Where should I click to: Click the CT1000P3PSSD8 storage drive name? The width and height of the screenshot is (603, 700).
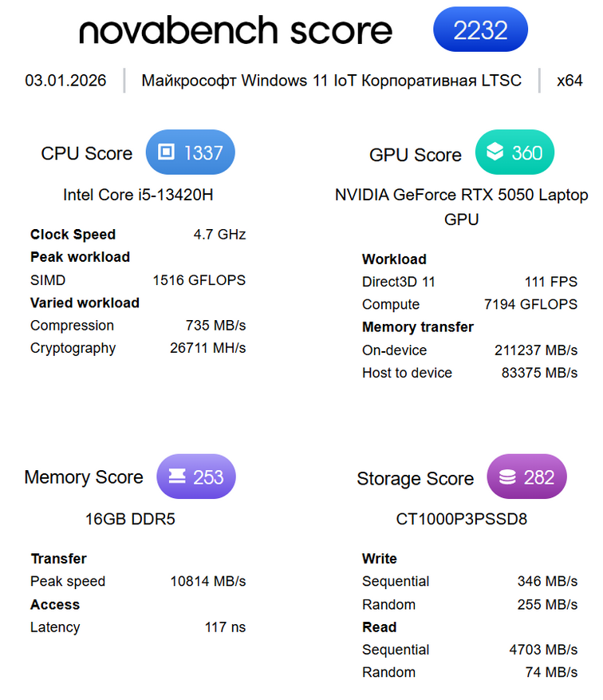click(461, 520)
